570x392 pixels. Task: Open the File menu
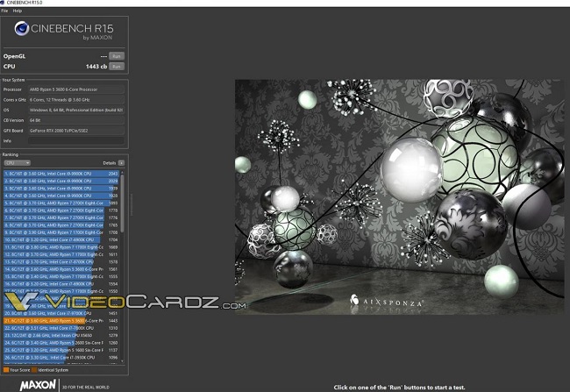[x=4, y=11]
